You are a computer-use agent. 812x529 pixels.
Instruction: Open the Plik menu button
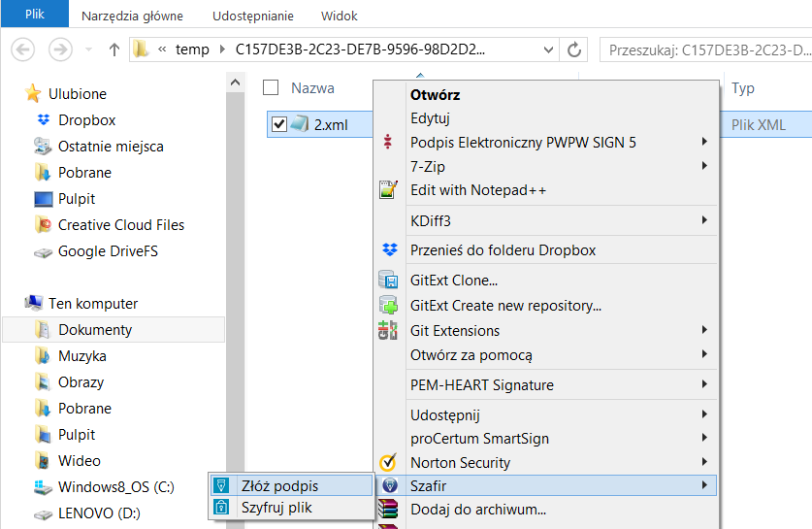[35, 14]
